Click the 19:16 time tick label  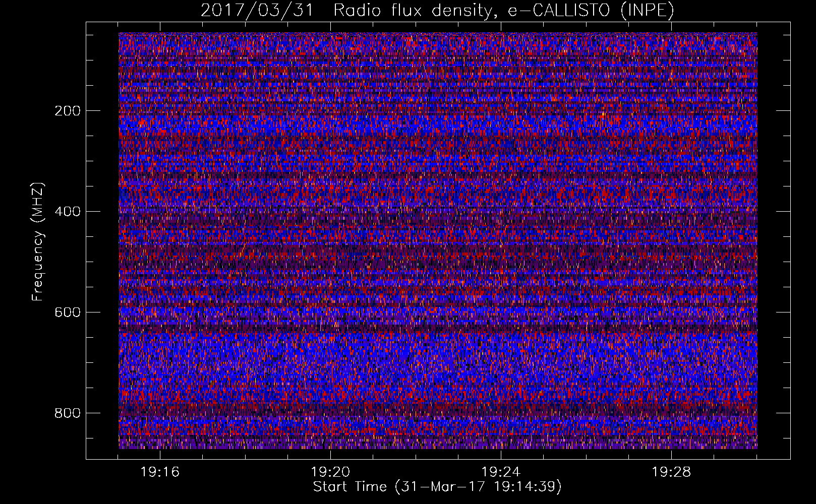(x=160, y=472)
